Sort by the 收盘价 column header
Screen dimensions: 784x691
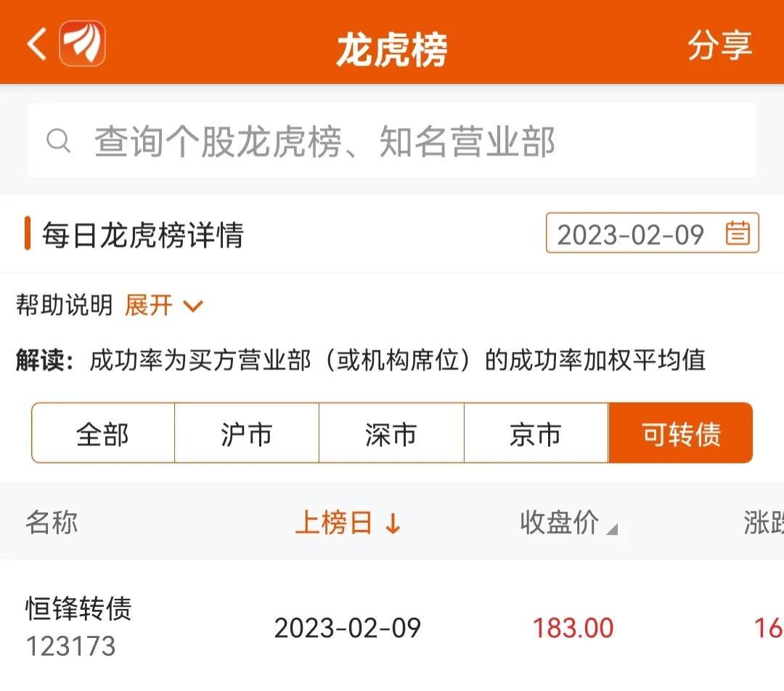click(x=559, y=523)
